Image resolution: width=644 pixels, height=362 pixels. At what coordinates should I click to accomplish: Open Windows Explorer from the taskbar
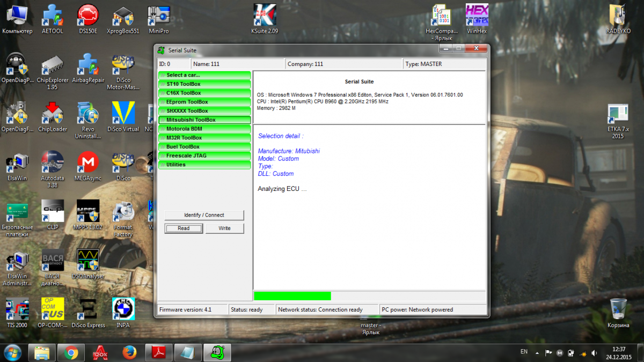click(42, 352)
